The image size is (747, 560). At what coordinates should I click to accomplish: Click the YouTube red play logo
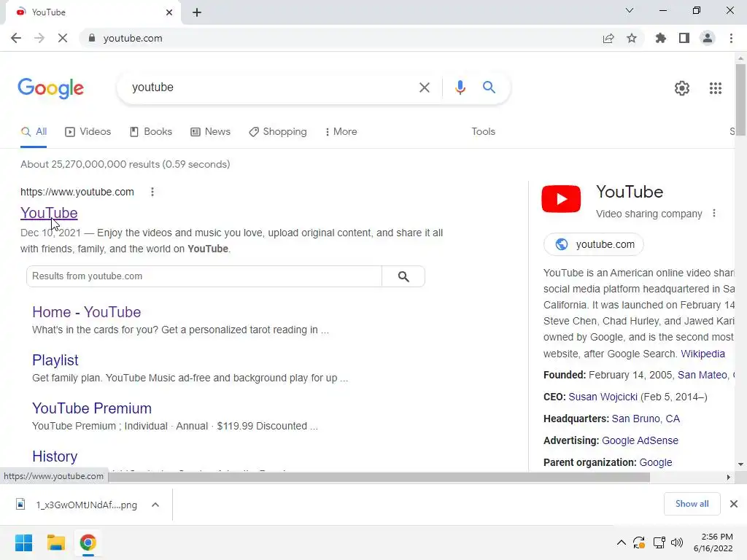[x=561, y=198]
